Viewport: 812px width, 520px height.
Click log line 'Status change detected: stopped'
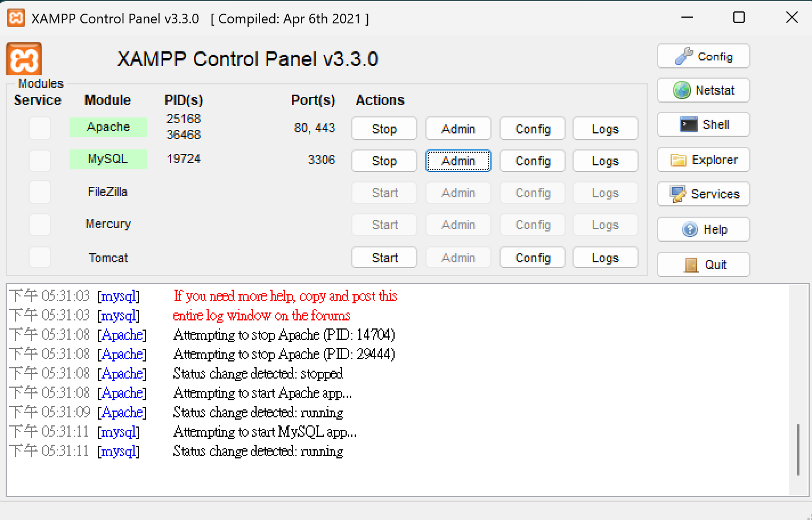click(258, 373)
